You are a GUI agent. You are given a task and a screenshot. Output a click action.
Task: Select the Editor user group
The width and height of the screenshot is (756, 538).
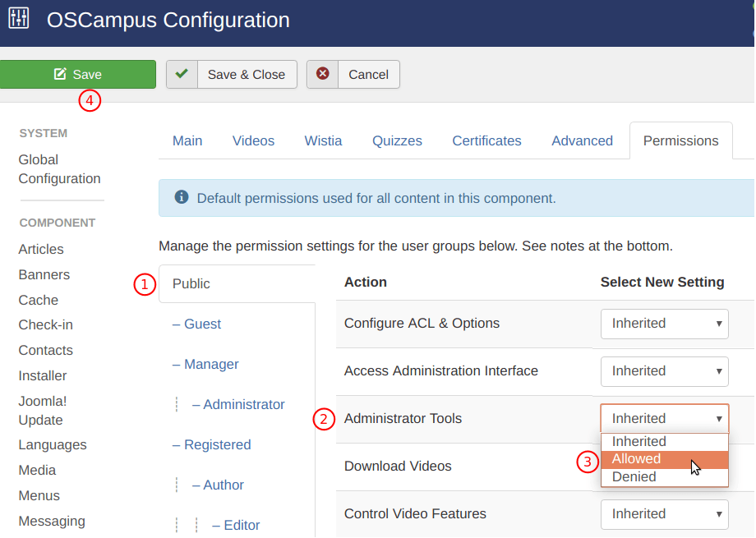coord(236,525)
